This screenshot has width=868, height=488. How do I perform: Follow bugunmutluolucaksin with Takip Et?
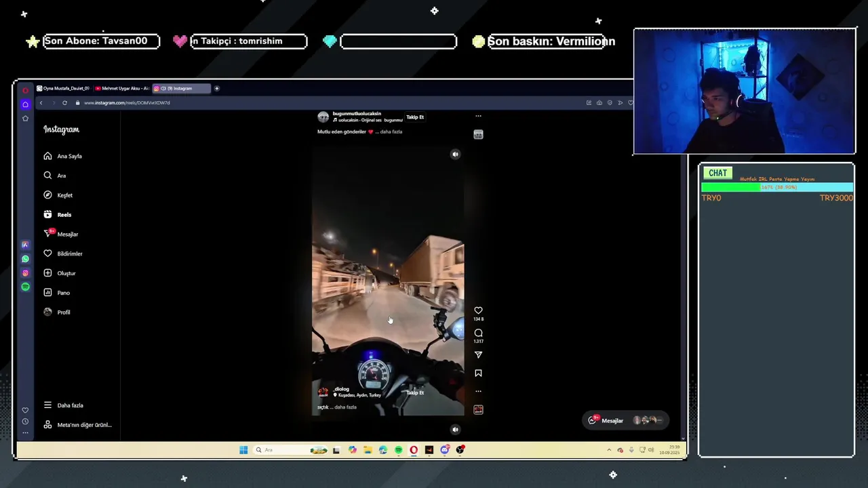[x=415, y=117]
